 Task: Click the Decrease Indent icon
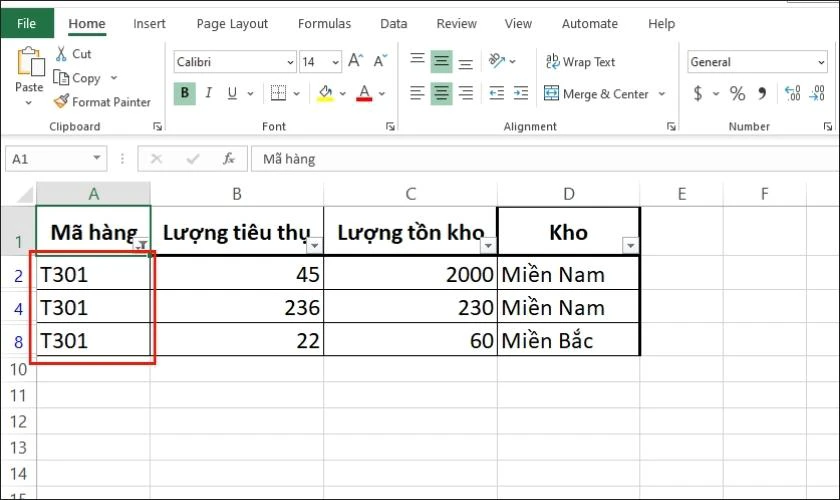click(x=497, y=93)
